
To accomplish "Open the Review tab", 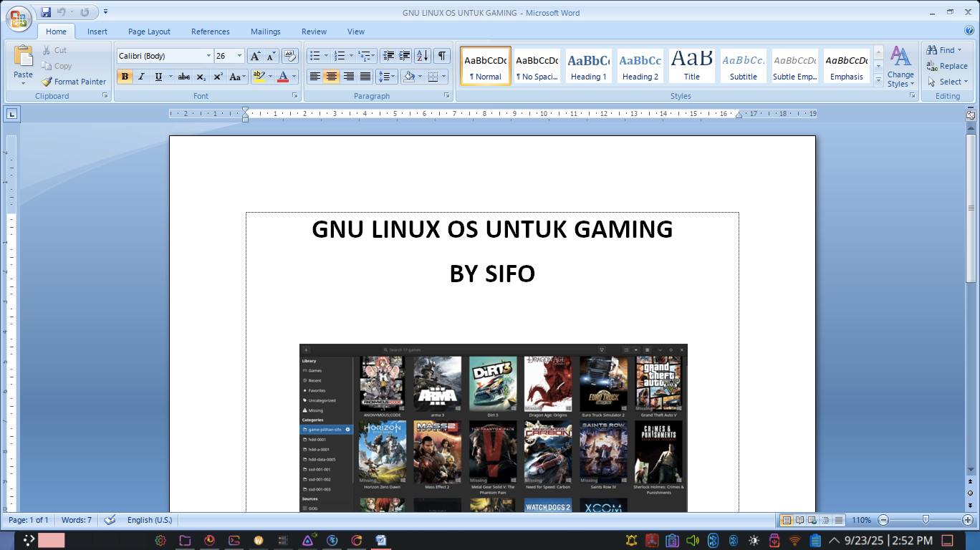I will (314, 32).
